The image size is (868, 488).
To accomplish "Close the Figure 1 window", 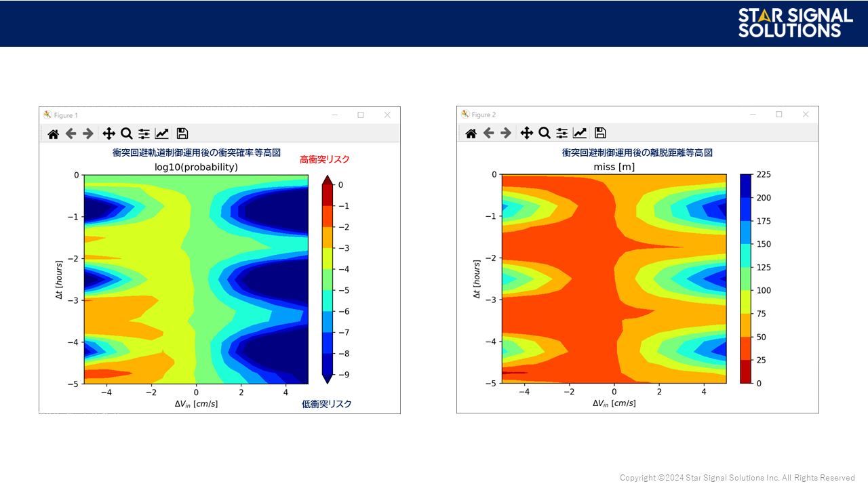I will 387,115.
